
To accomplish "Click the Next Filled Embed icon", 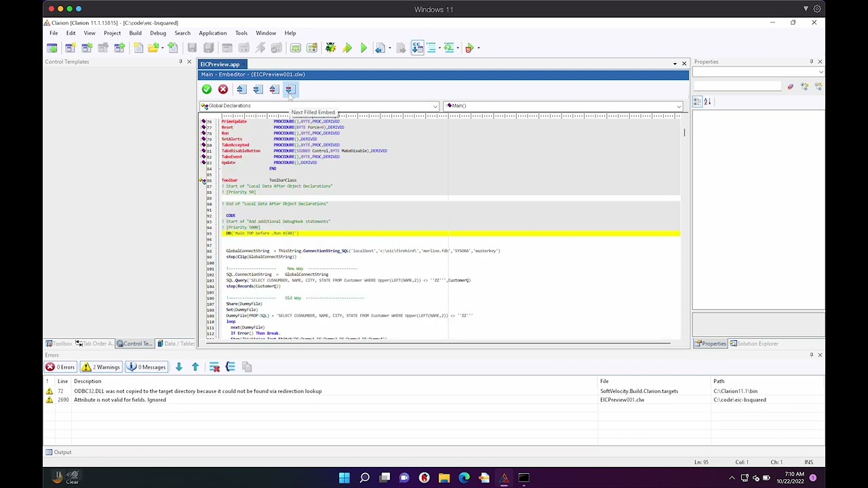I will point(290,89).
